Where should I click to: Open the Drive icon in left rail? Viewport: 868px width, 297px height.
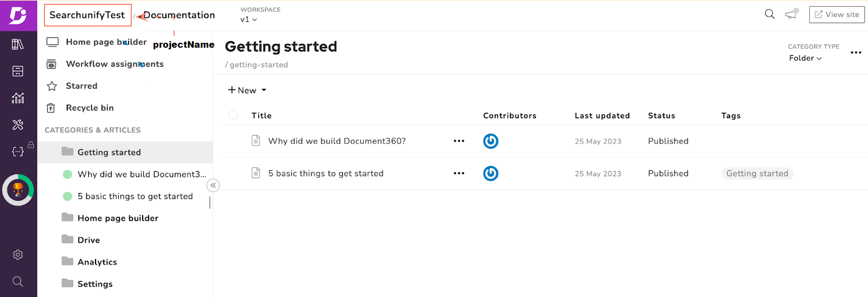tap(18, 71)
